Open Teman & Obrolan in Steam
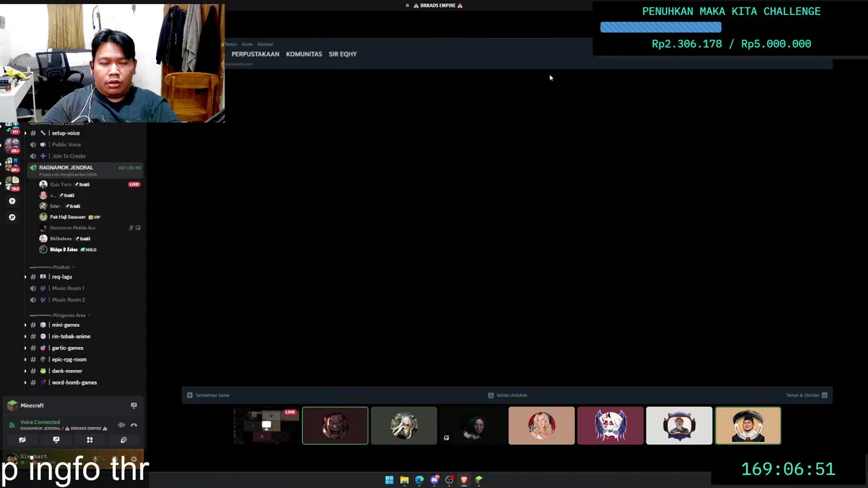The width and height of the screenshot is (868, 488). pos(806,395)
